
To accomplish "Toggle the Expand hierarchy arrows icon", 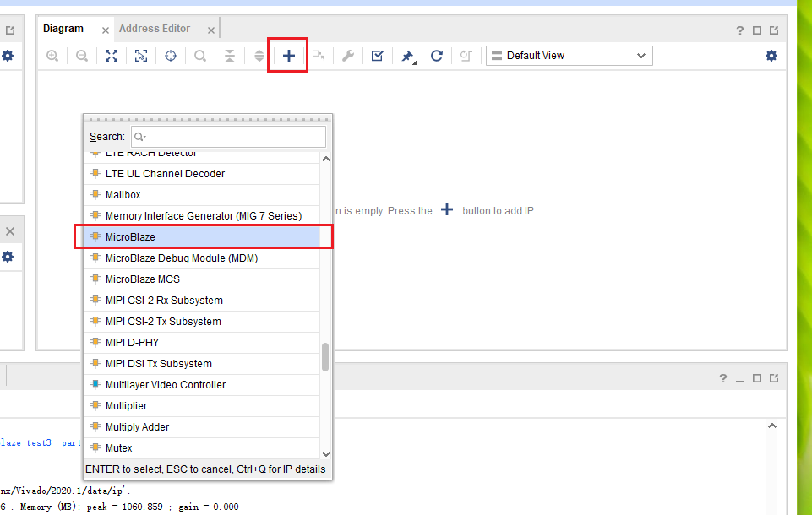I will click(259, 55).
